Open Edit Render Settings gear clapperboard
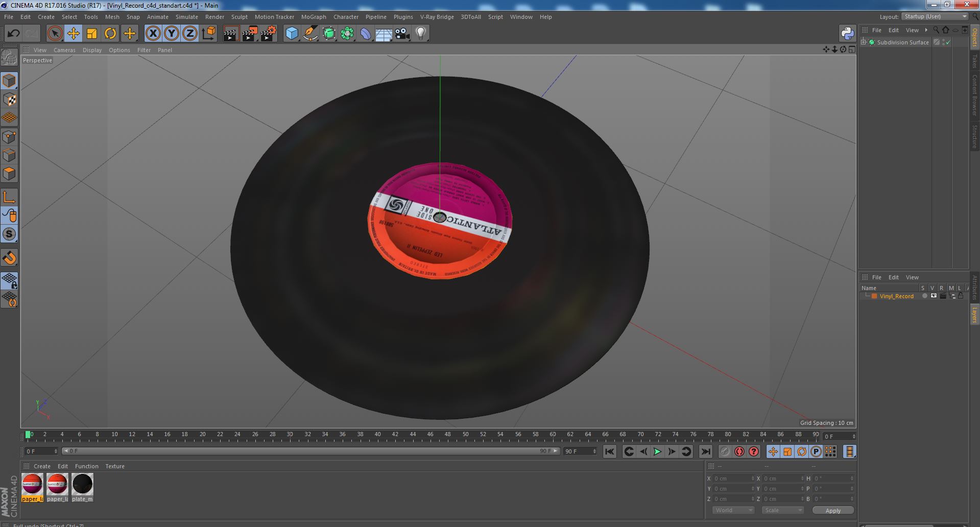 pyautogui.click(x=269, y=34)
